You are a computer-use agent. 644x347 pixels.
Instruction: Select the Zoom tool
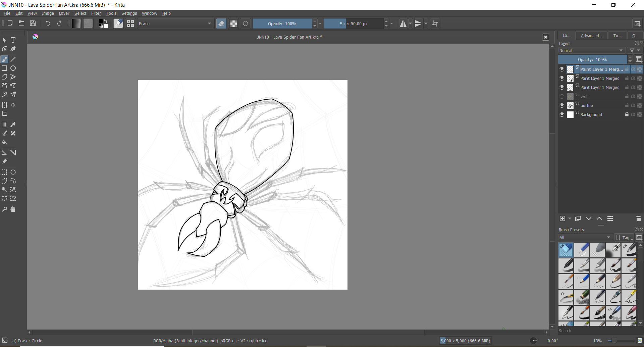coord(4,209)
